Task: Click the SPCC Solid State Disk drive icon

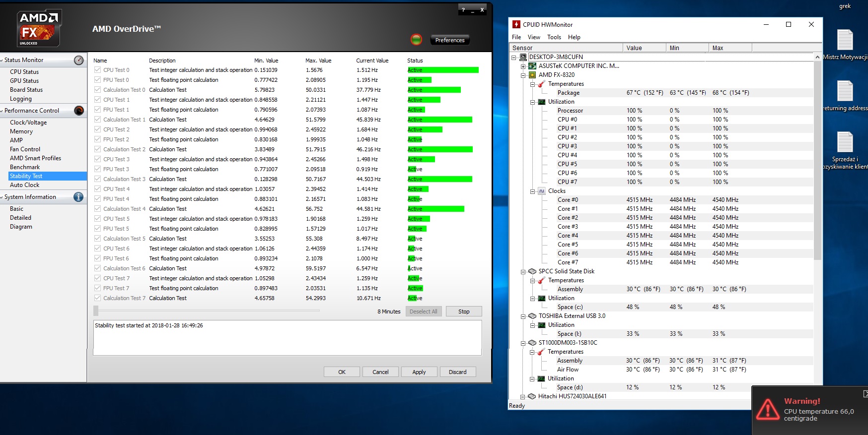Action: [532, 271]
